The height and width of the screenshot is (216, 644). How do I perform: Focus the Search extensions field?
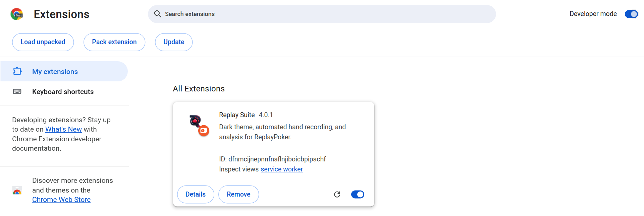point(322,14)
